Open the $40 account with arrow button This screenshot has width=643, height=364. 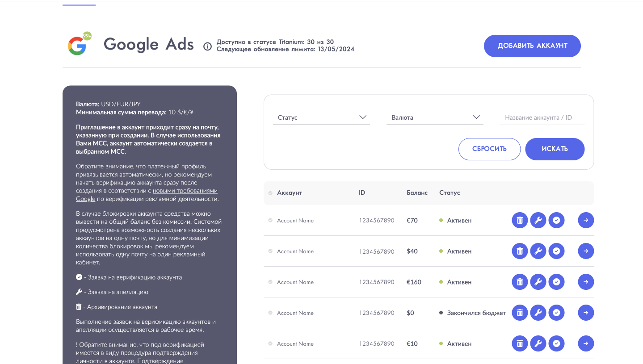586,251
